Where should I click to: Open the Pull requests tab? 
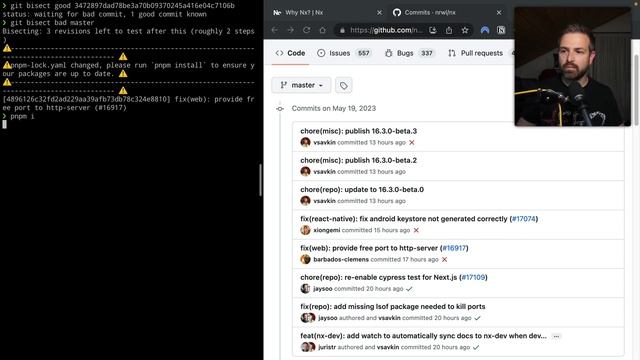pos(476,53)
